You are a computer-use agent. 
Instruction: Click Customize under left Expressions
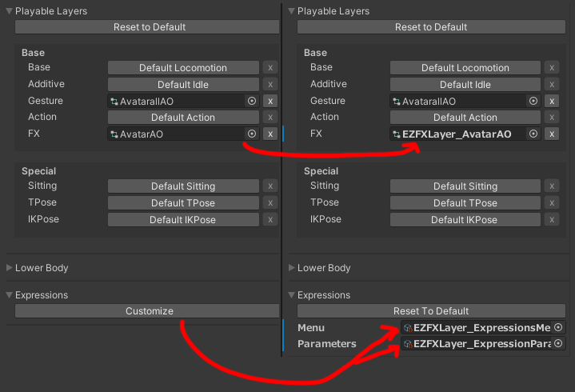coord(147,311)
